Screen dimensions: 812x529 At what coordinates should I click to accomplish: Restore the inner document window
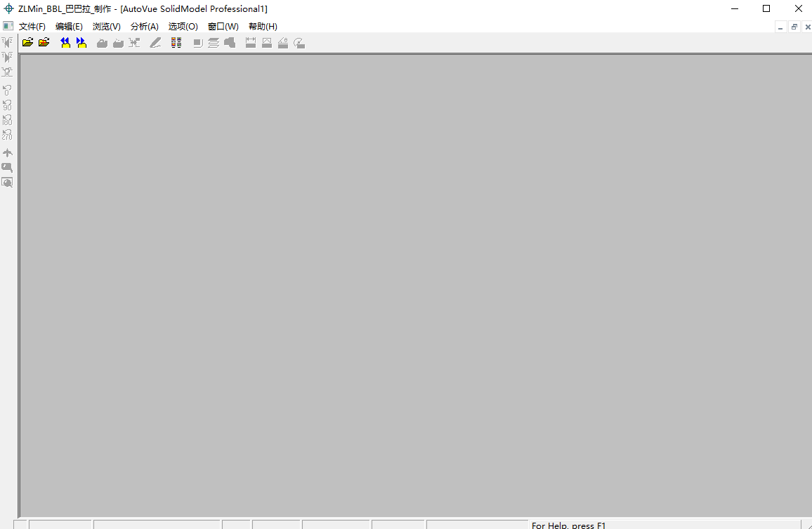tap(794, 27)
